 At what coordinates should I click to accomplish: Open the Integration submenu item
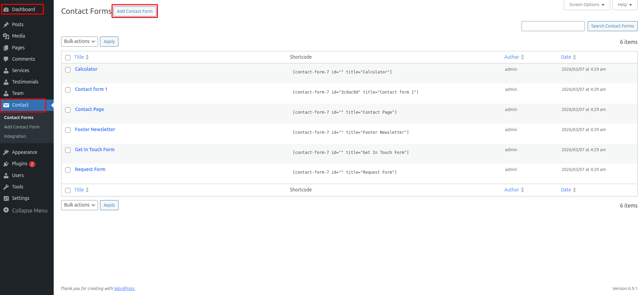(15, 136)
